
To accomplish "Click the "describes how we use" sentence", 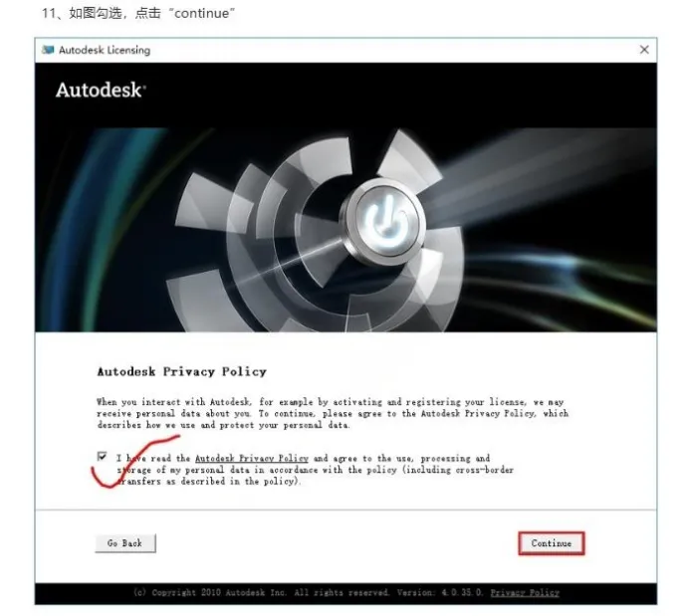I will pyautogui.click(x=224, y=425).
